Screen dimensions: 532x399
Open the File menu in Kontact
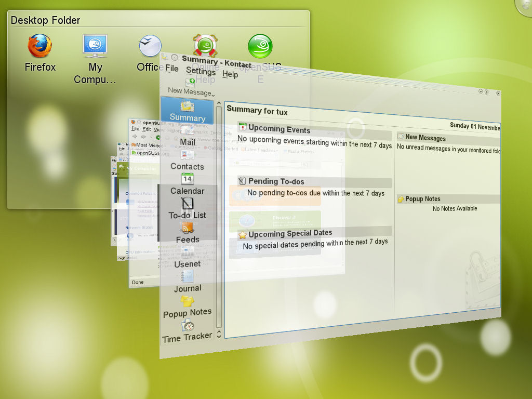point(172,68)
